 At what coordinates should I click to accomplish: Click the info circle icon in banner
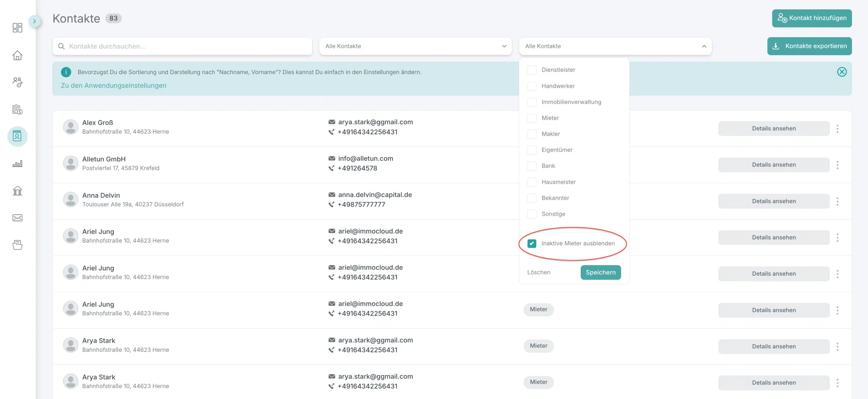(66, 72)
